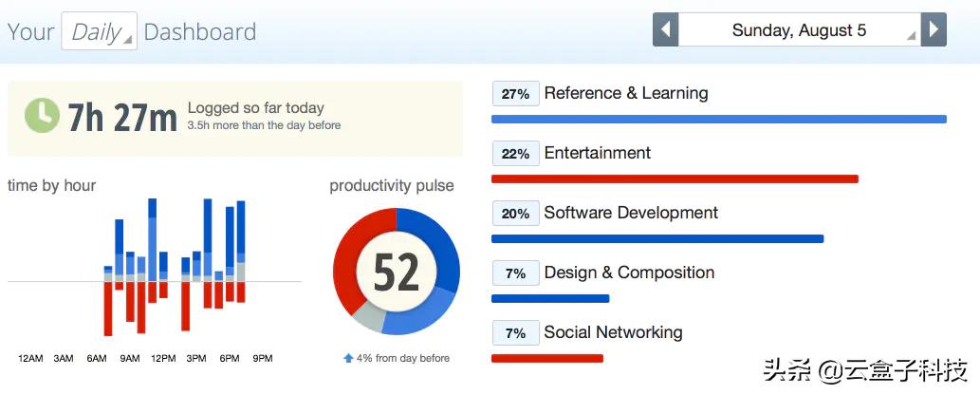
Task: Click the Social Networking category
Action: pos(613,332)
